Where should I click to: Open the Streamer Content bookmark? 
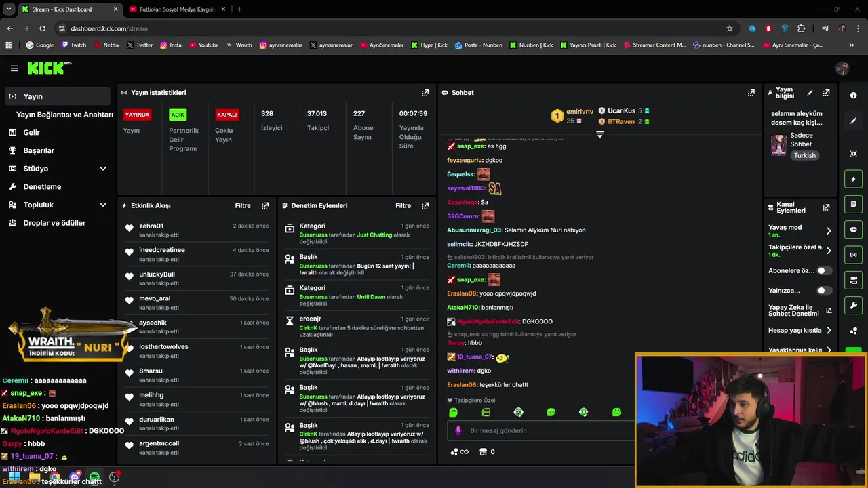pyautogui.click(x=654, y=45)
